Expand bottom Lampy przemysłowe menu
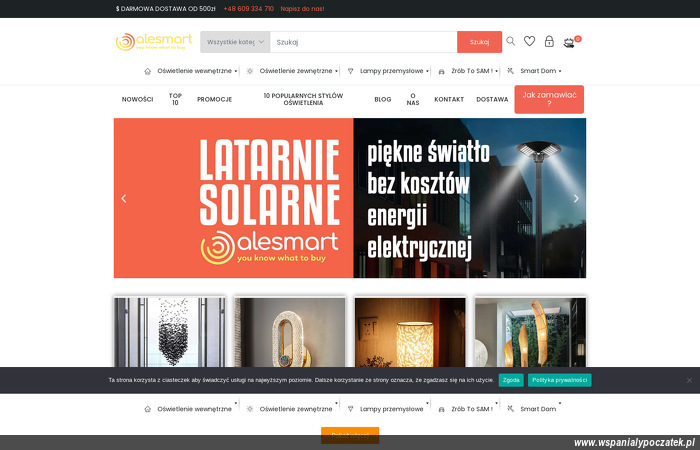The width and height of the screenshot is (700, 450). (x=427, y=404)
